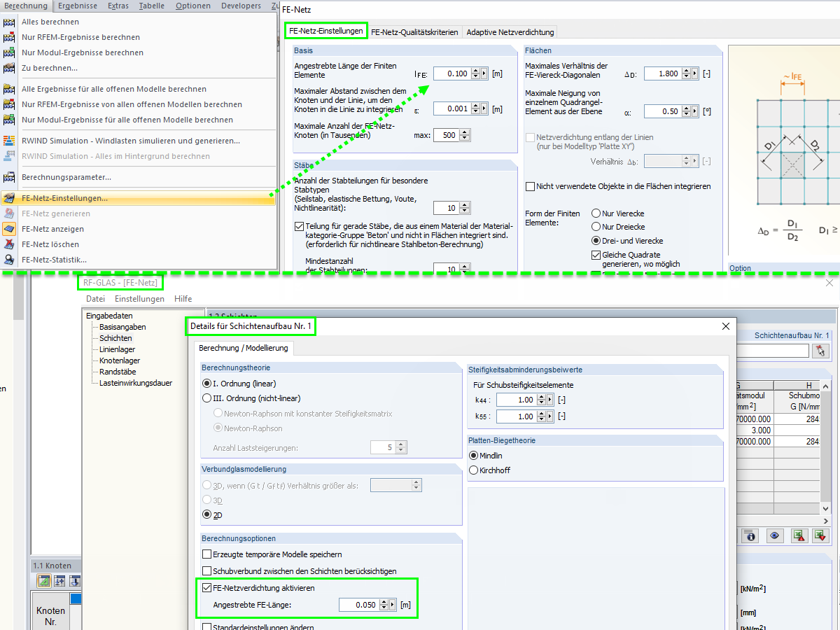
Task: Open arrow next to epsilon 0.001 field
Action: [x=484, y=108]
